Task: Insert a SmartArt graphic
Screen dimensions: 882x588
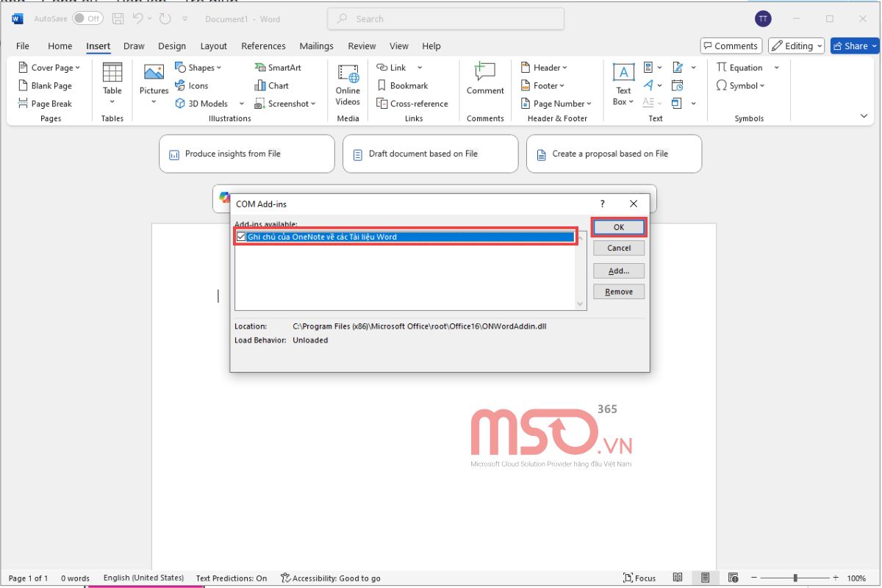Action: point(278,68)
